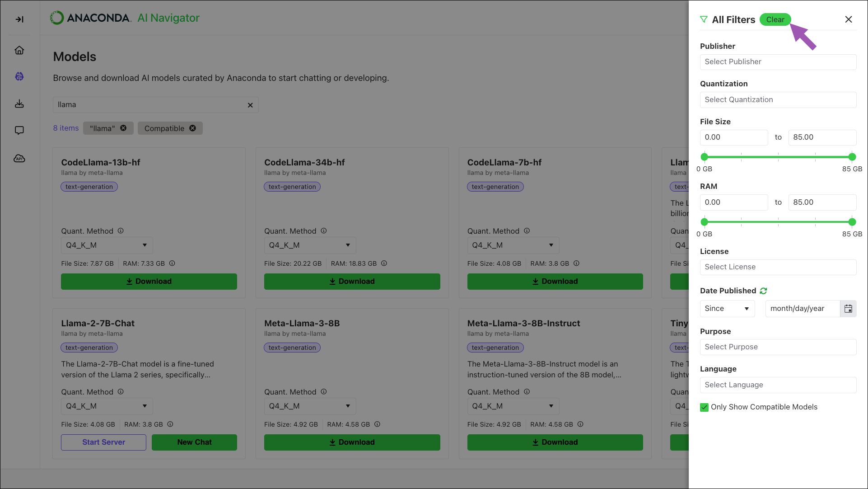The width and height of the screenshot is (868, 489).
Task: Remove the Compatible filter chip
Action: coord(193,128)
